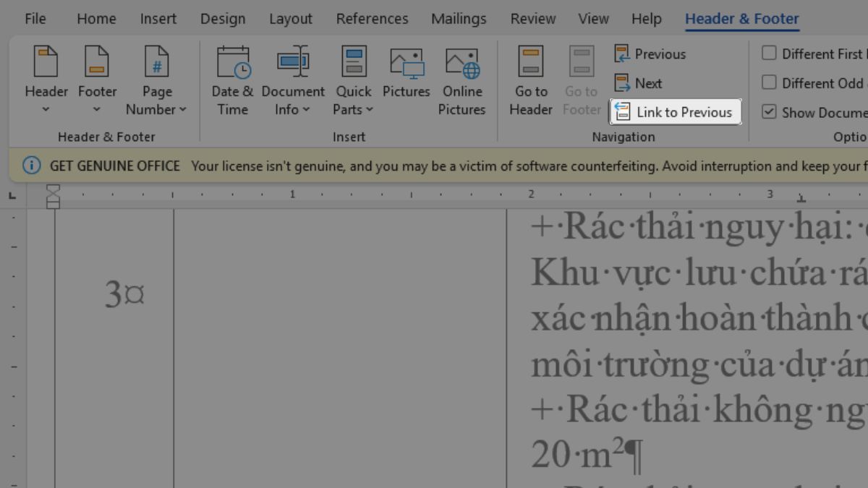Expand the Page Number dropdown arrow

pos(183,110)
